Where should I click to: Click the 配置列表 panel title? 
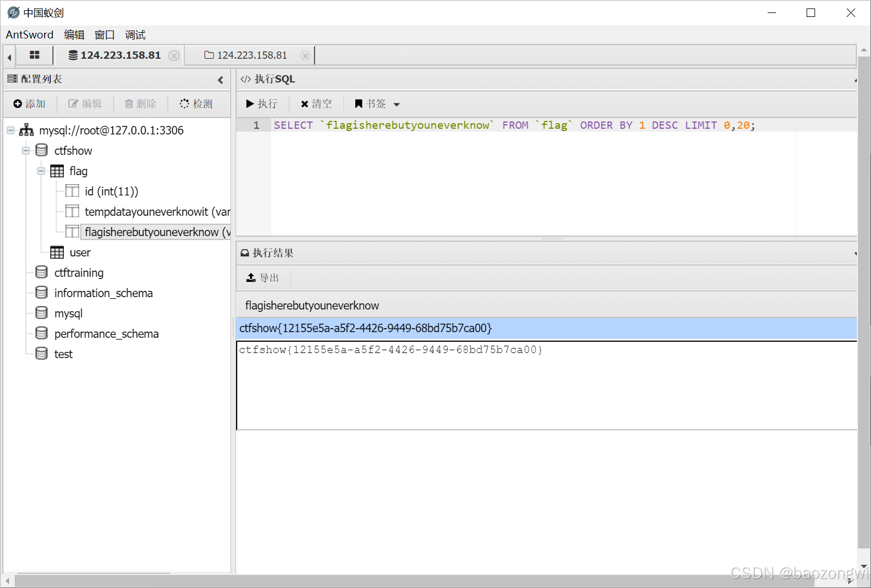[41, 79]
